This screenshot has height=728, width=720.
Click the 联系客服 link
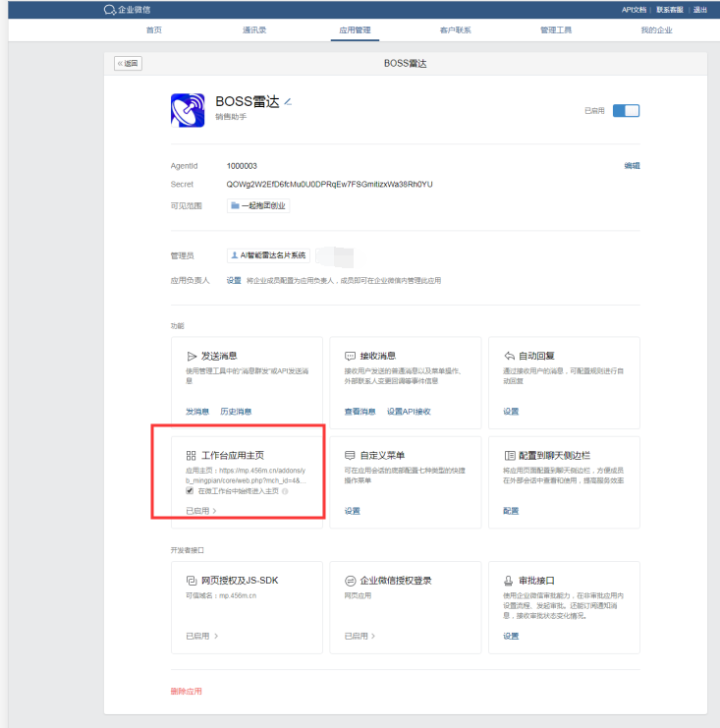pos(669,10)
